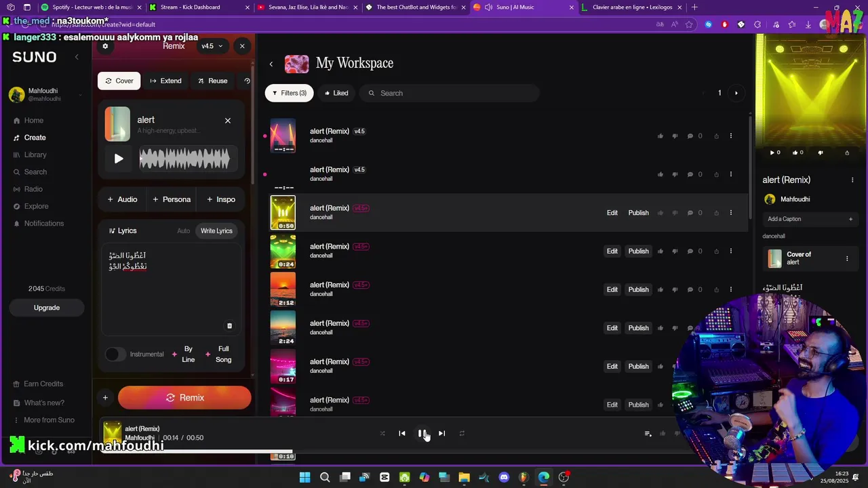Open Windows Start menu
The height and width of the screenshot is (488, 868).
304,477
